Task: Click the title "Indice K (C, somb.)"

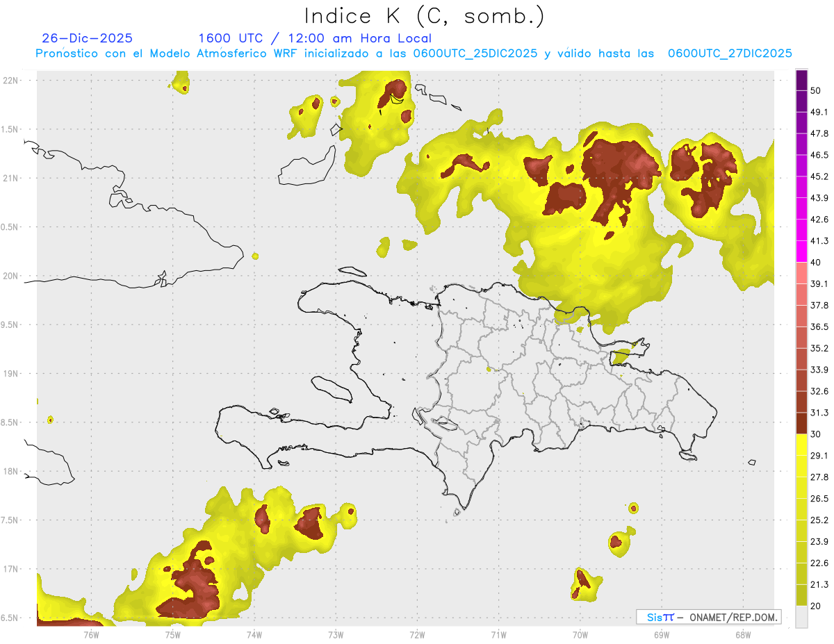Action: point(424,16)
